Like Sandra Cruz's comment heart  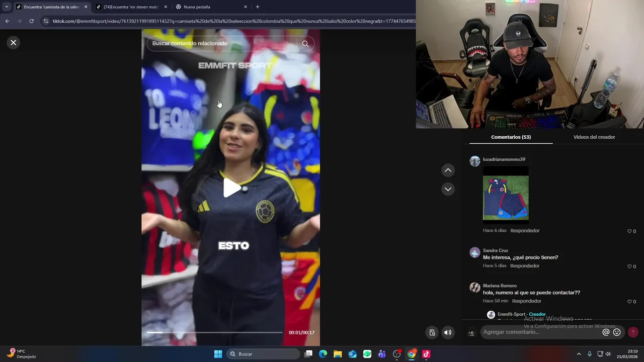click(x=629, y=266)
